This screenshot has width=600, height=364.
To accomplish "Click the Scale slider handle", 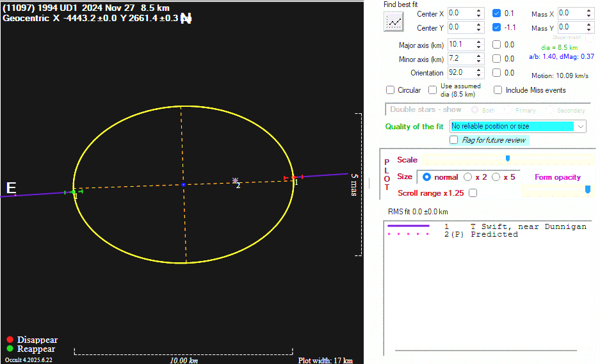I will [x=508, y=158].
